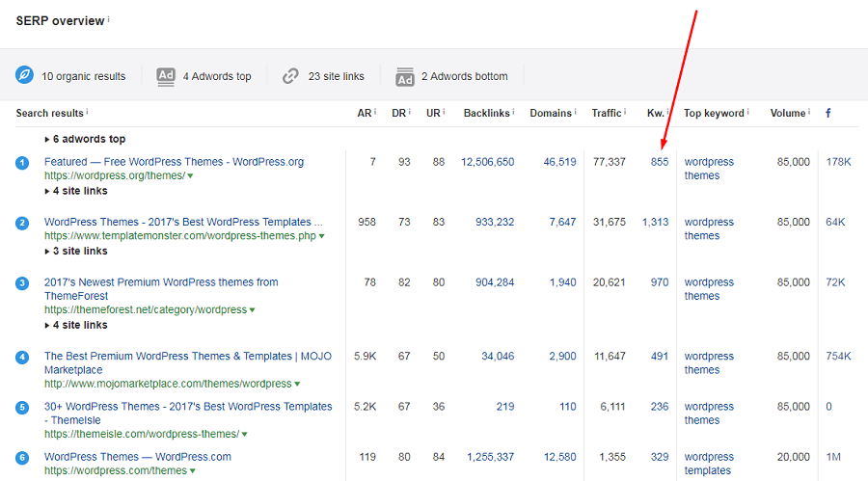The height and width of the screenshot is (481, 868).
Task: Open MOJO Marketplace Premium Themes result
Action: tap(188, 362)
